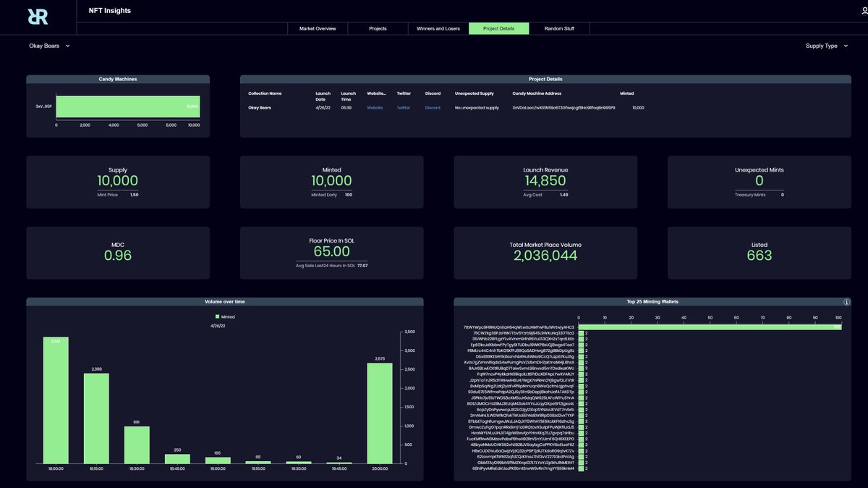The height and width of the screenshot is (488, 868).
Task: Click the Launch Date value 4/26/22
Action: pyautogui.click(x=322, y=108)
